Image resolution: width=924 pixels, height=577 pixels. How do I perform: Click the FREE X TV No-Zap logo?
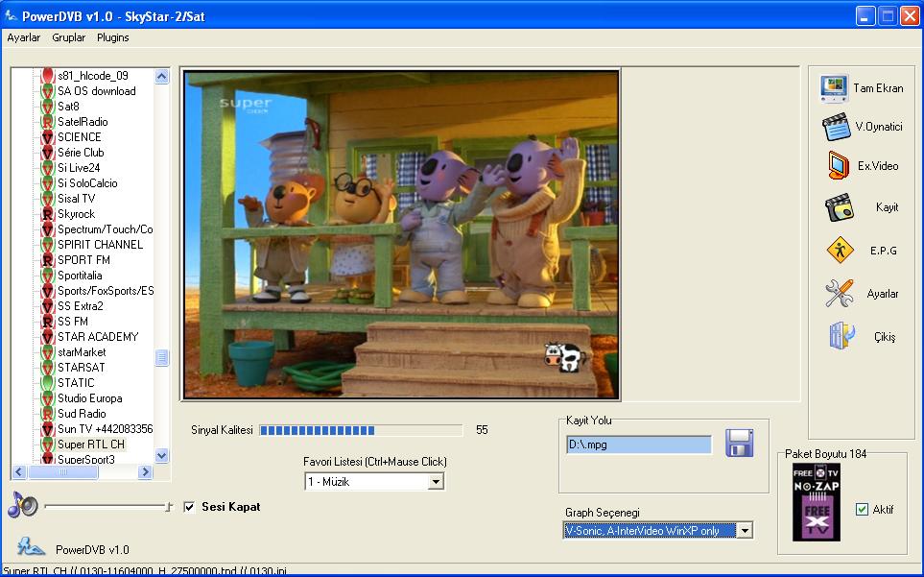click(817, 503)
